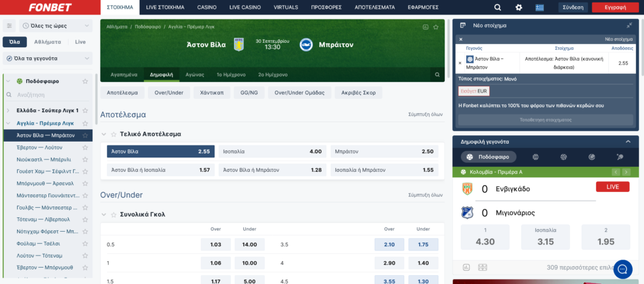The width and height of the screenshot is (644, 284).
Task: Select Μπράιτον odds 2.50
Action: coord(384,151)
